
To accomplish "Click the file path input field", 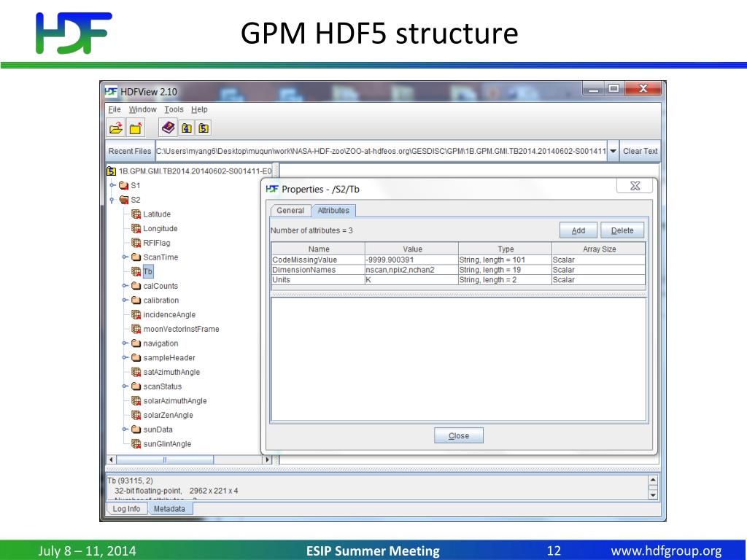I will [381, 151].
